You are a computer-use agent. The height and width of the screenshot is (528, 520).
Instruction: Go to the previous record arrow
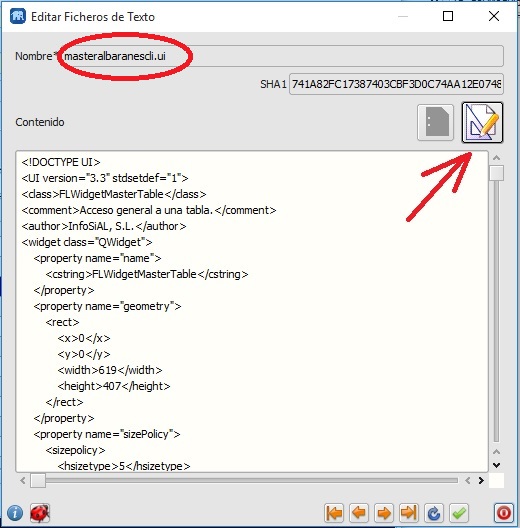pos(359,513)
